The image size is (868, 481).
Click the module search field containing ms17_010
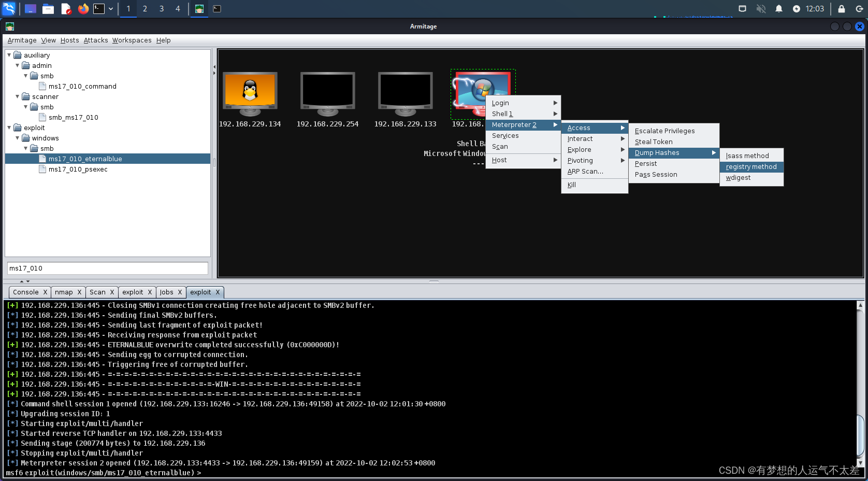pyautogui.click(x=108, y=268)
